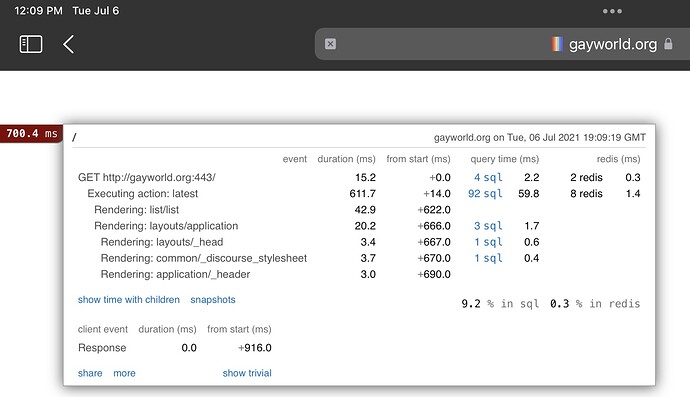Click the from start (ms) header of the event table

418,159
